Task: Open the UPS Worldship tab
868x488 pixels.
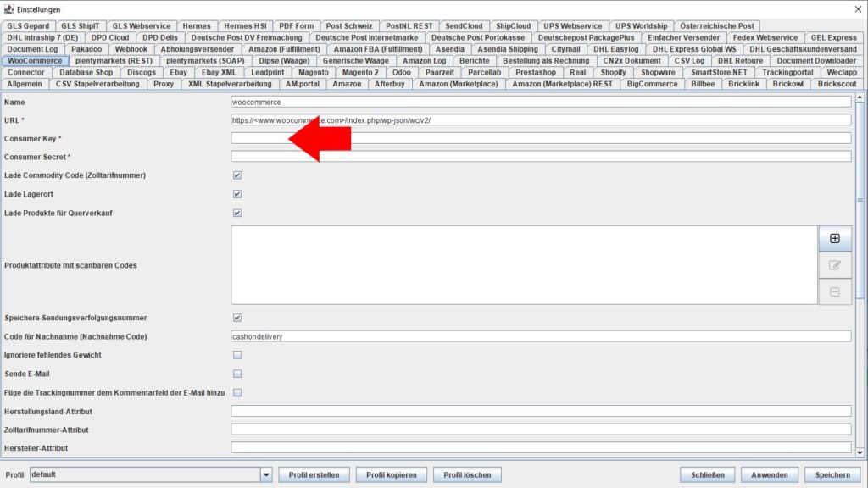Action: pos(641,26)
